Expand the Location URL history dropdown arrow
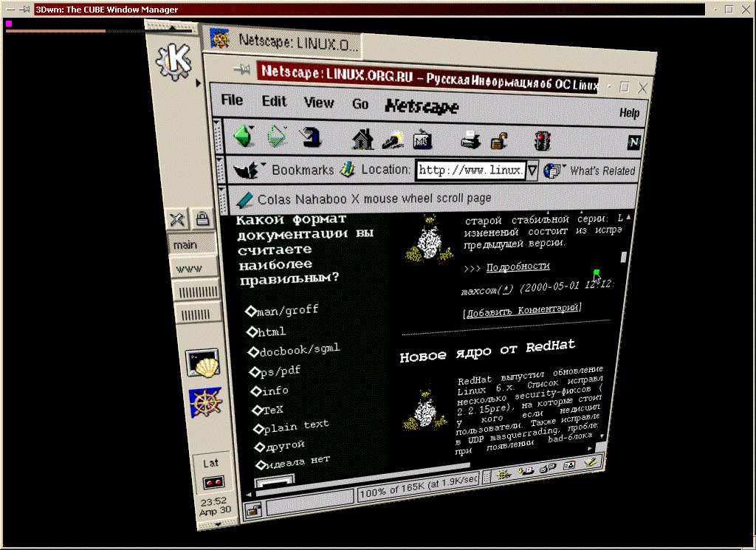 532,170
